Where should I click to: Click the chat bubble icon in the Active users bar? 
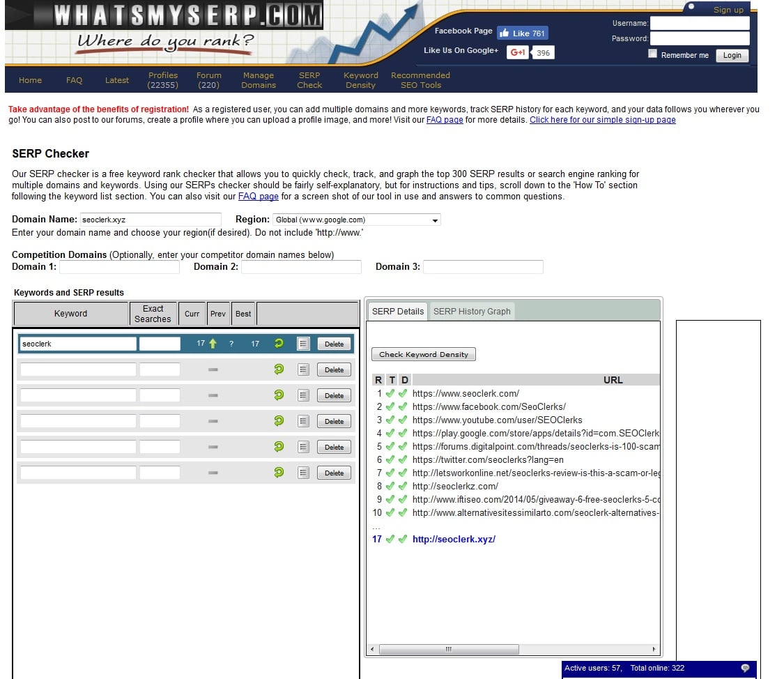(745, 668)
